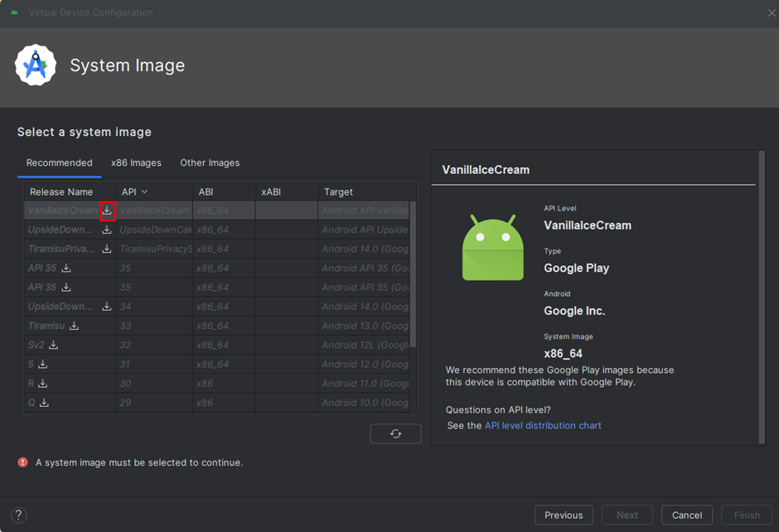779x532 pixels.
Task: Open the x86 Images tab
Action: click(136, 163)
